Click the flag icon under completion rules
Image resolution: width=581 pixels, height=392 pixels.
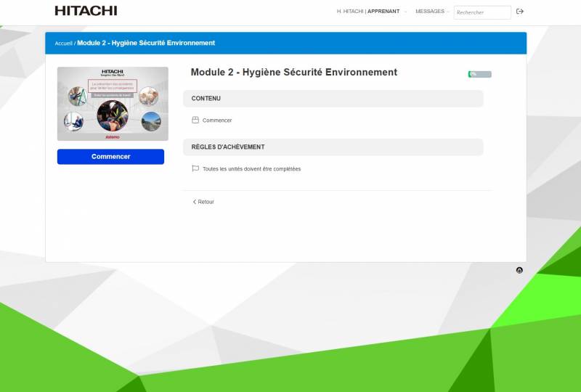tap(195, 168)
